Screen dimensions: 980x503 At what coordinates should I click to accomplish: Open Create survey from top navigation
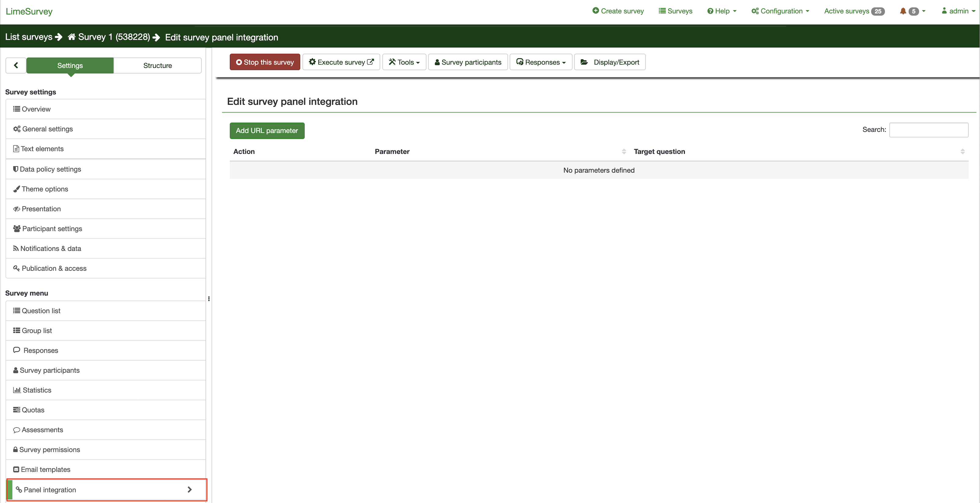click(618, 11)
